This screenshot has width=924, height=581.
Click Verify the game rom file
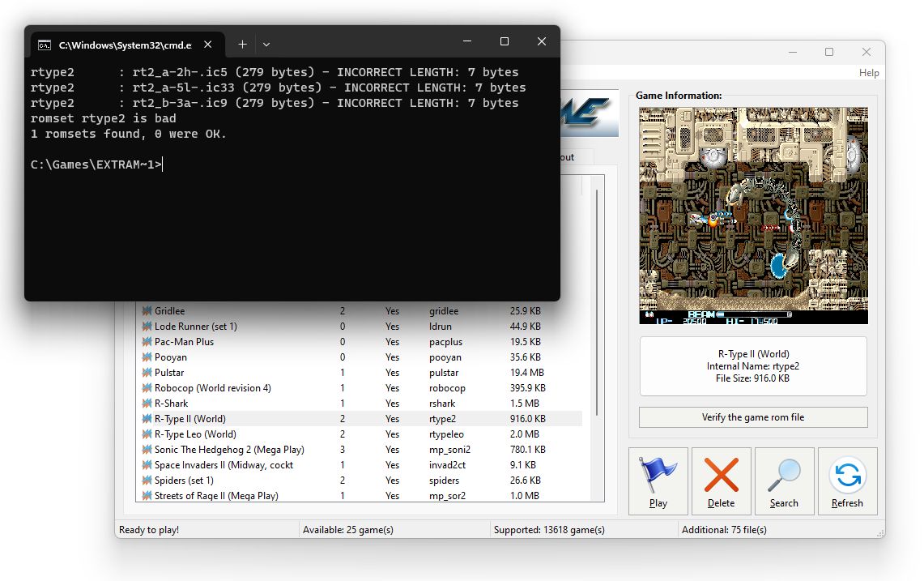pyautogui.click(x=752, y=417)
